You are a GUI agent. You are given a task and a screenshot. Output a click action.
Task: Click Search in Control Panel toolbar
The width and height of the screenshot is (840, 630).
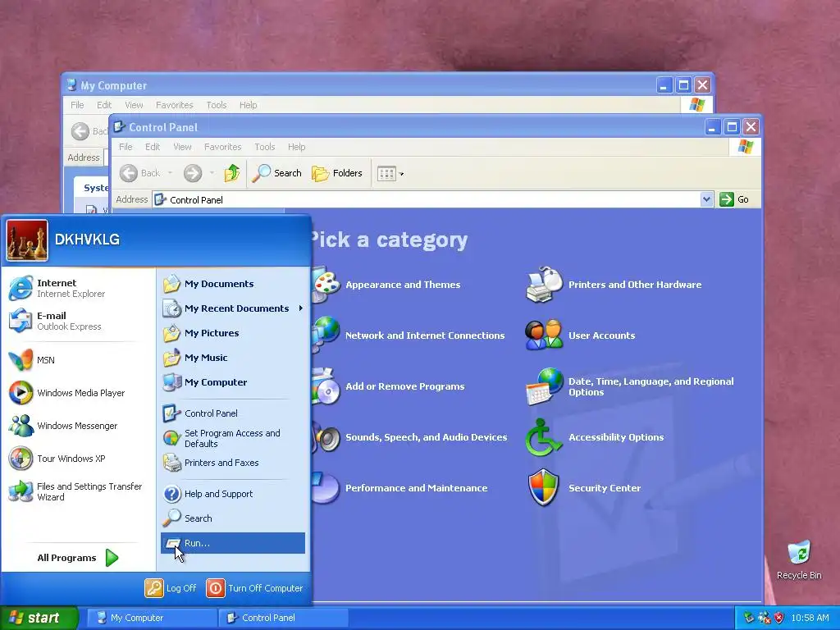tap(277, 173)
